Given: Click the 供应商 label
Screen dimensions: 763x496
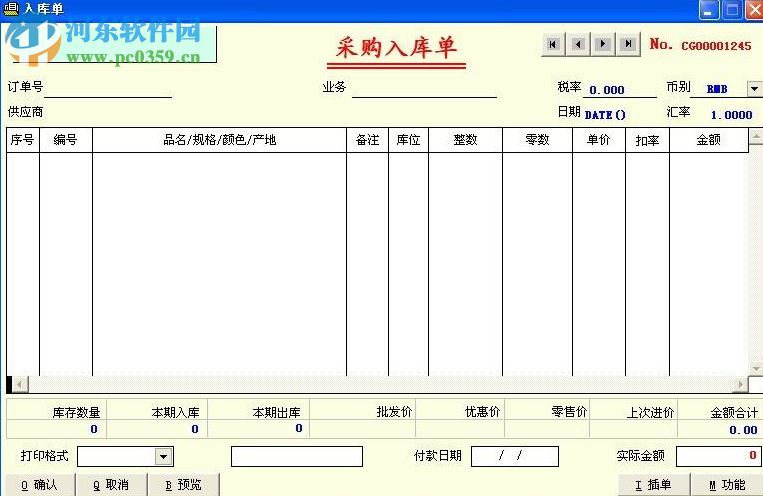Looking at the screenshot, I should coord(25,112).
